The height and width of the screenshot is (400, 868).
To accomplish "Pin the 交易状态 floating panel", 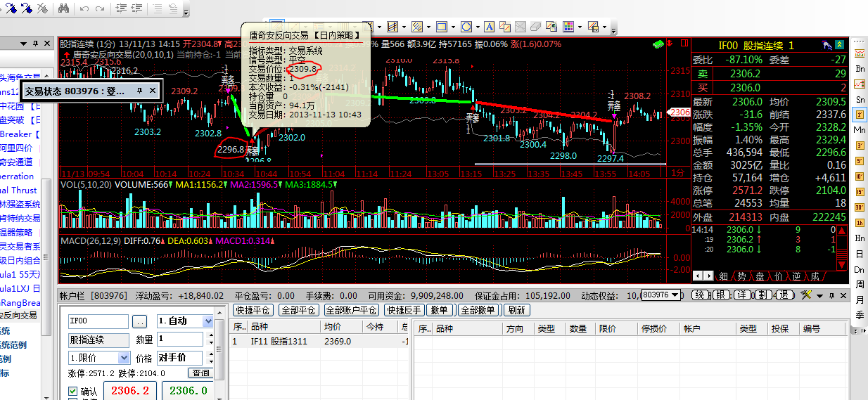I will (x=139, y=91).
